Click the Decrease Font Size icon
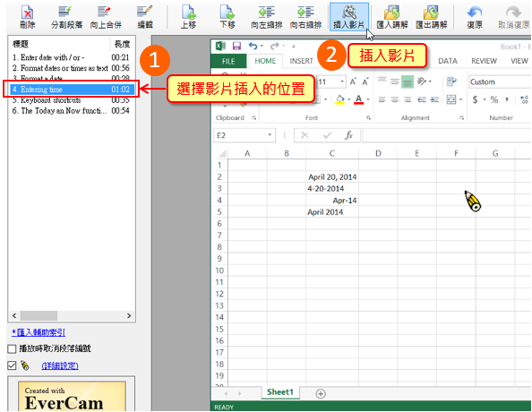Viewport: 532px width, 412px height. [x=365, y=82]
